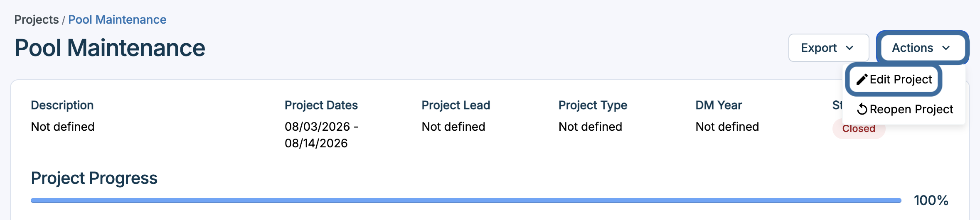The height and width of the screenshot is (220, 980).
Task: Click the Description Not defined value
Action: click(x=63, y=127)
